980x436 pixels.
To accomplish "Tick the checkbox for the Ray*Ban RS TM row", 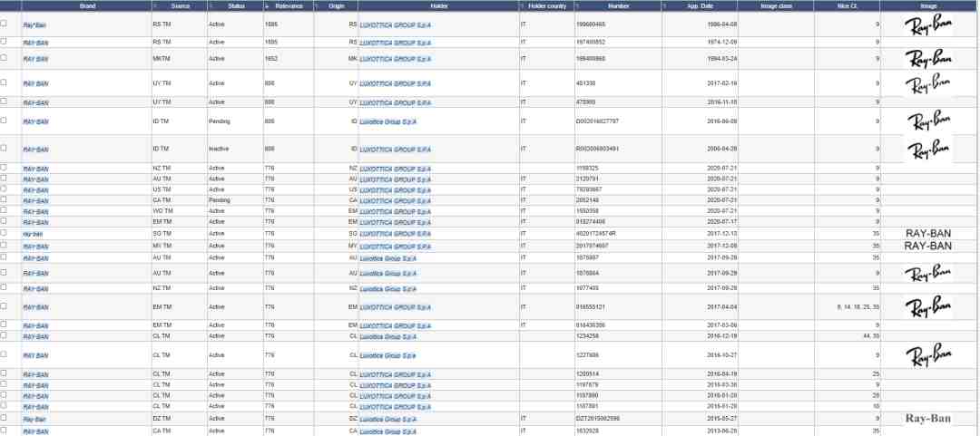I will [4, 23].
